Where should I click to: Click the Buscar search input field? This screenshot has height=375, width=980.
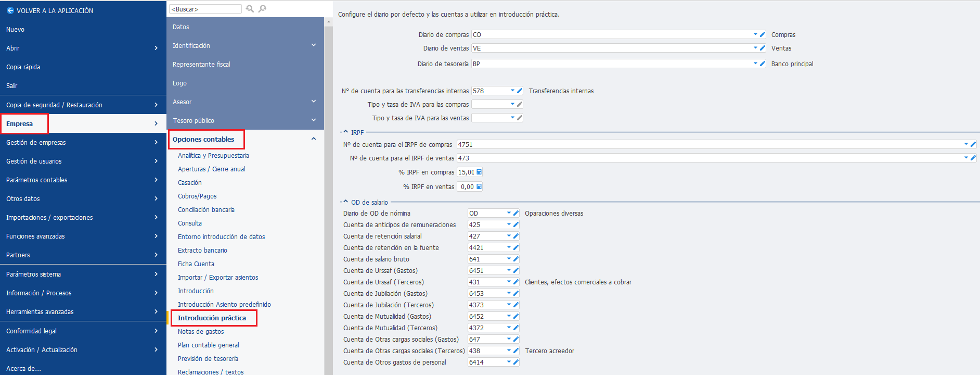point(206,9)
